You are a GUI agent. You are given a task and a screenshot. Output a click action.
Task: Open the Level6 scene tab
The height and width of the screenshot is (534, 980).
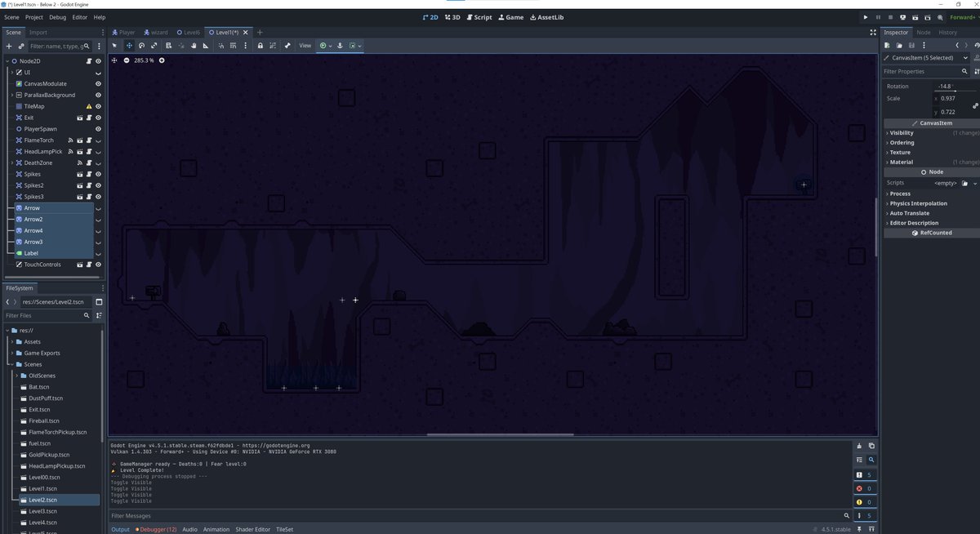point(189,33)
